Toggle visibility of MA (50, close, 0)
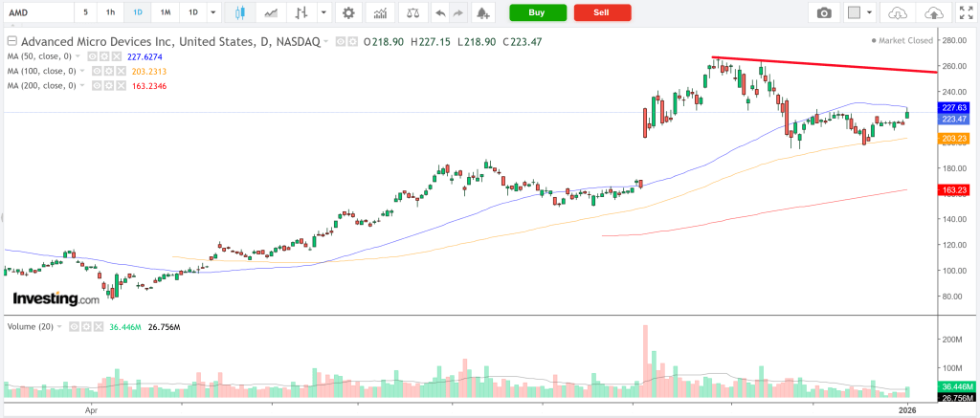This screenshot has height=418, width=980. [x=93, y=56]
